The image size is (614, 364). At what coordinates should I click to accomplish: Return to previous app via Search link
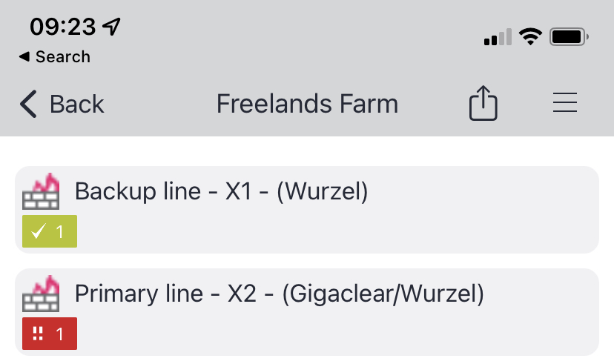(x=62, y=57)
